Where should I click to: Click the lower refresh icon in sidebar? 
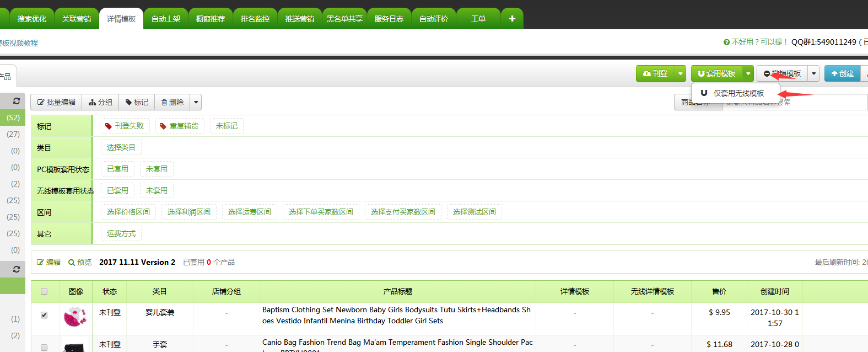pos(17,269)
